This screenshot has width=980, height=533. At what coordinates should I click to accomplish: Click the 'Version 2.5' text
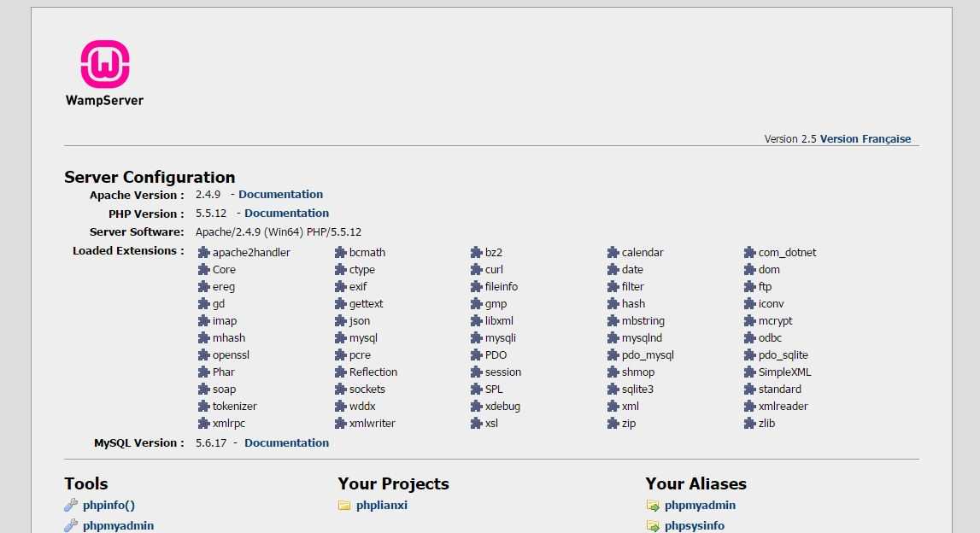[790, 138]
